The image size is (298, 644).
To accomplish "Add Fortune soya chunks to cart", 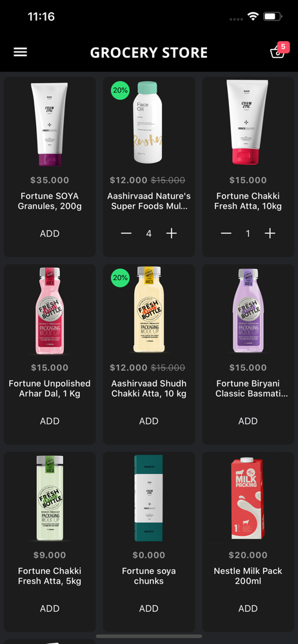I will 149,609.
